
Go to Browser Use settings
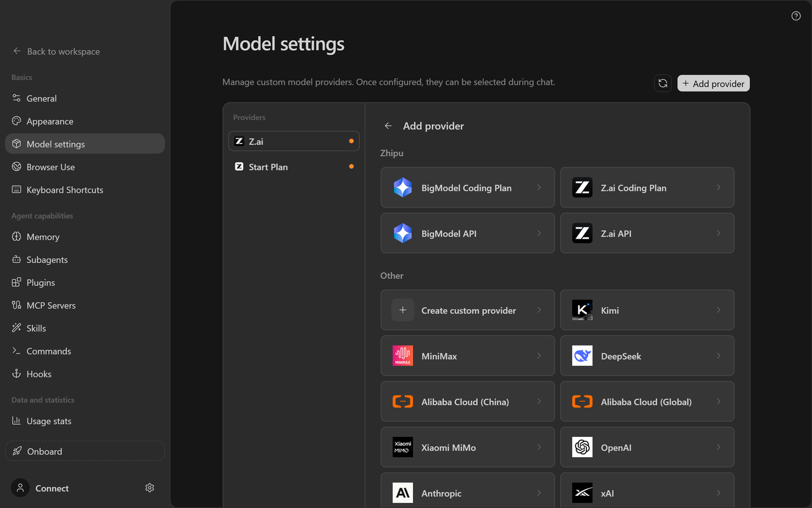pyautogui.click(x=85, y=167)
